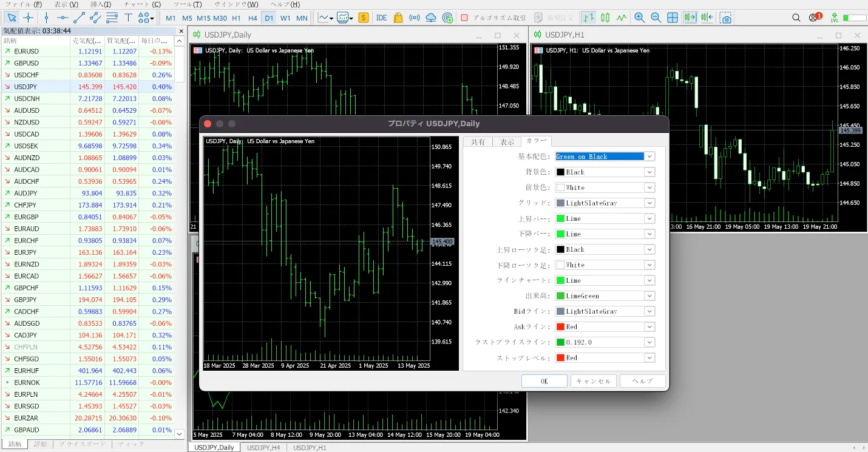Select the W1 timeframe
The height and width of the screenshot is (452, 868).
(x=285, y=18)
